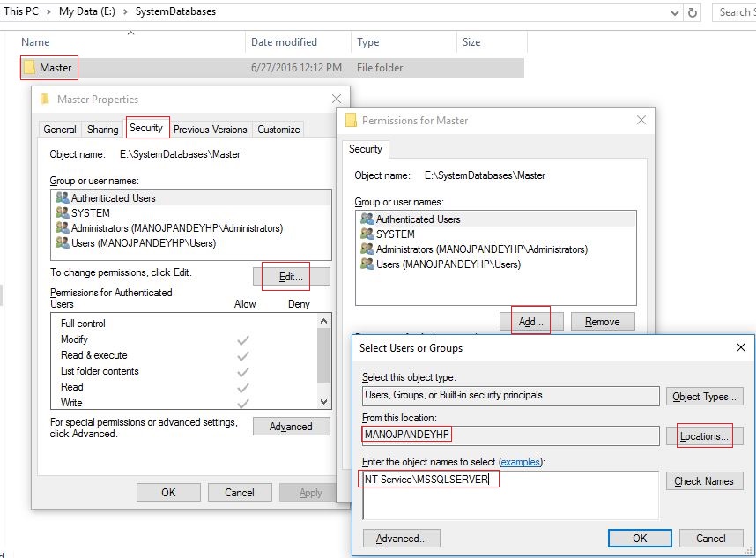Viewport: 756px width, 558px height.
Task: Click Read allow checkmark
Action: tap(243, 388)
